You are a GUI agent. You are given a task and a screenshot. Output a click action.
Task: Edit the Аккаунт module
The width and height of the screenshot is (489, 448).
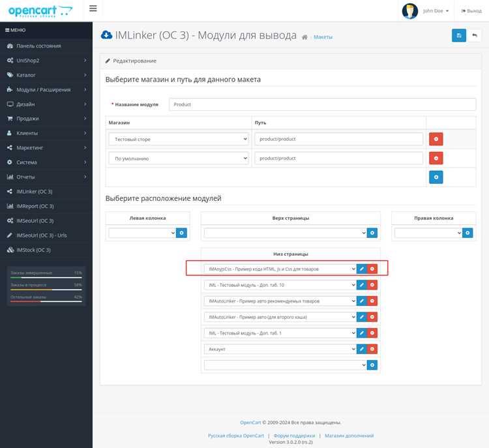point(361,349)
